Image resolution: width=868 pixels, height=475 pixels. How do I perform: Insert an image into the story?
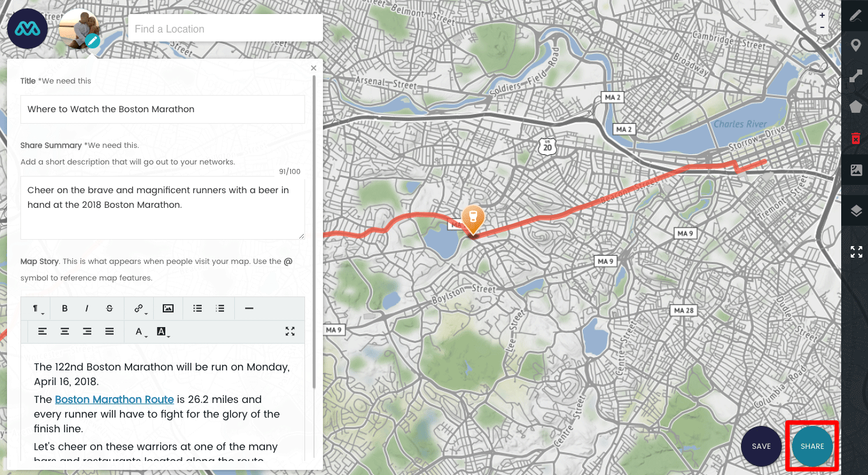tap(168, 309)
